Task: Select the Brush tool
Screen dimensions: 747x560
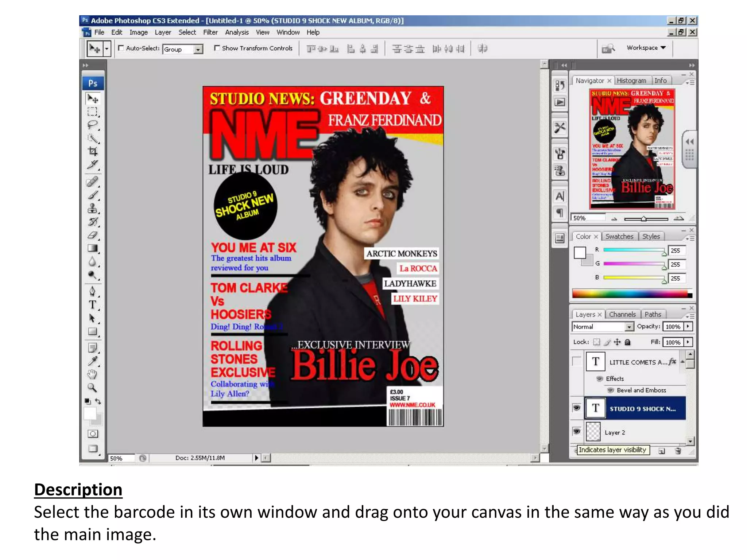Action: pyautogui.click(x=93, y=195)
